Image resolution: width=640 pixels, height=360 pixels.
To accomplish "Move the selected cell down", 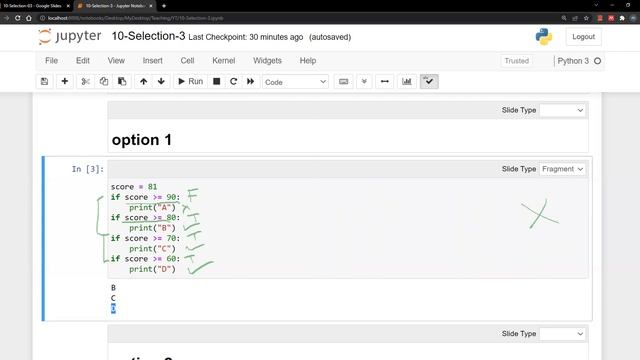I will (161, 81).
